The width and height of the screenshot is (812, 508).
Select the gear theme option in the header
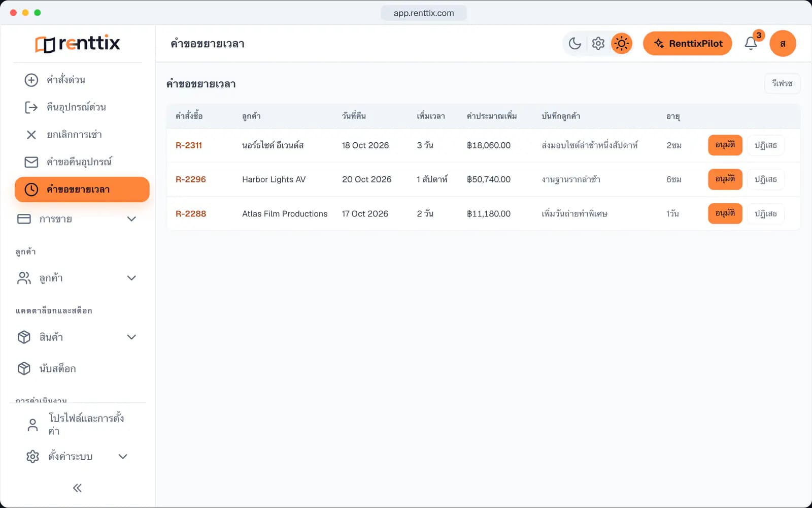click(598, 44)
